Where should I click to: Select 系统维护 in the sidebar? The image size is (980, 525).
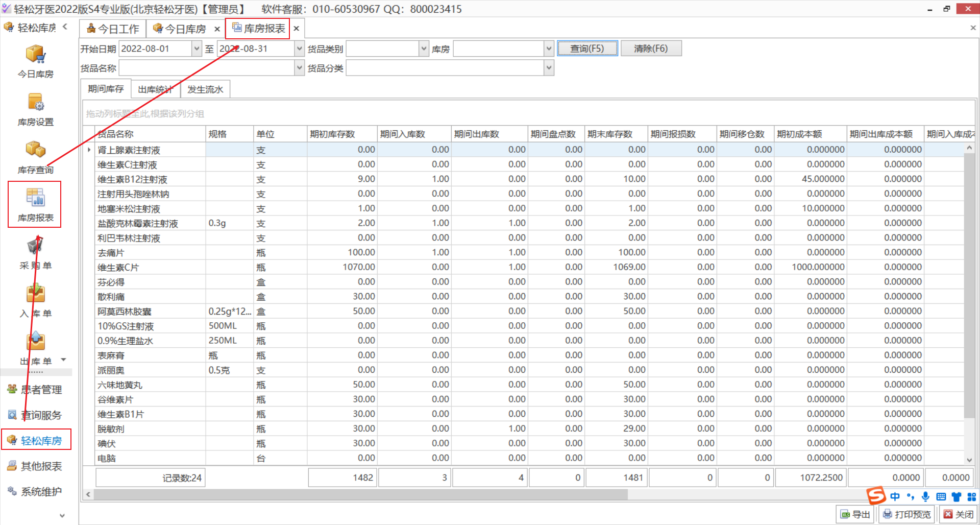pyautogui.click(x=35, y=491)
